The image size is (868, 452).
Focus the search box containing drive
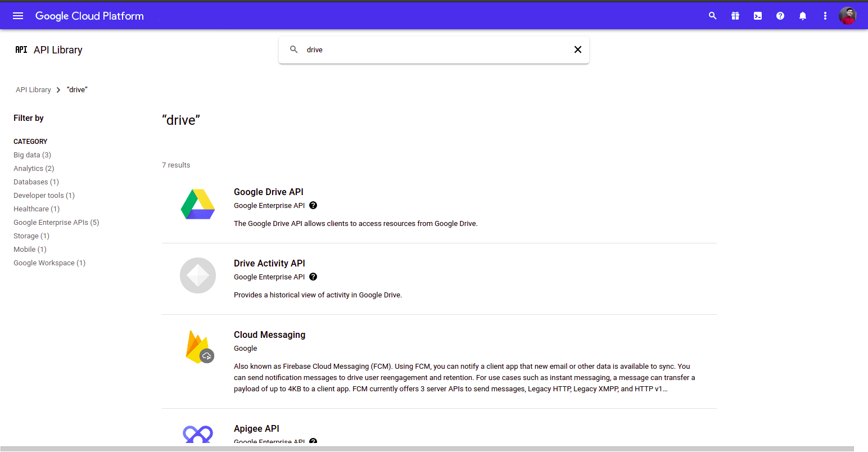pyautogui.click(x=434, y=50)
